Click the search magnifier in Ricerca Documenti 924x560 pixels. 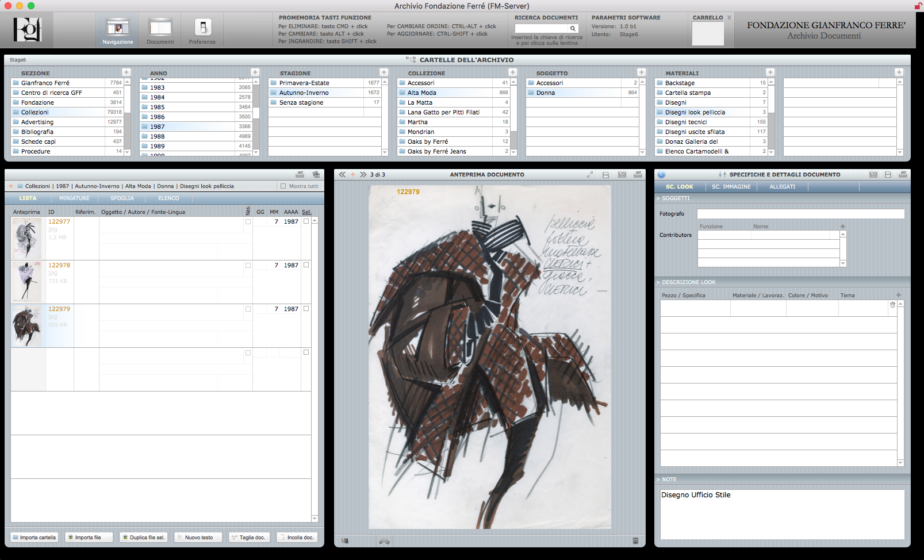coord(573,28)
